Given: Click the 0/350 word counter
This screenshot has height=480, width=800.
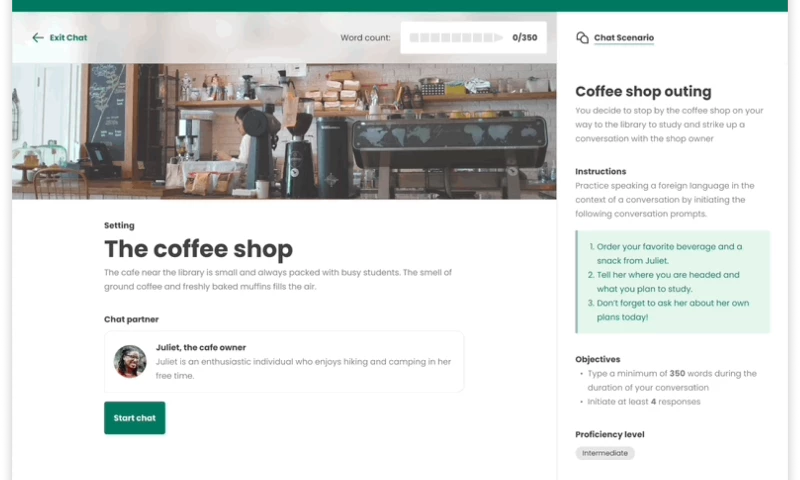Looking at the screenshot, I should point(524,38).
